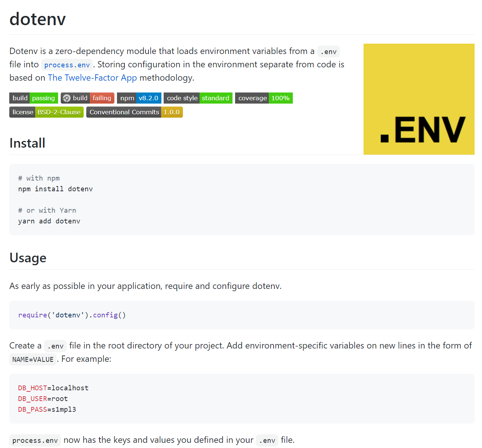This screenshot has width=482, height=448.
Task: Click the code style standard badge
Action: (198, 98)
